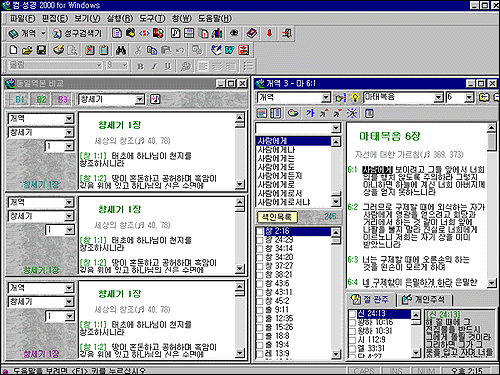Click the red book icon in top toolbar
Screen dimensions: 500x375
pyautogui.click(x=158, y=33)
